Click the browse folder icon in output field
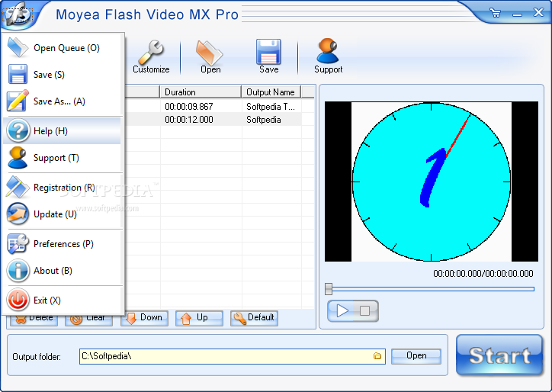 [377, 356]
